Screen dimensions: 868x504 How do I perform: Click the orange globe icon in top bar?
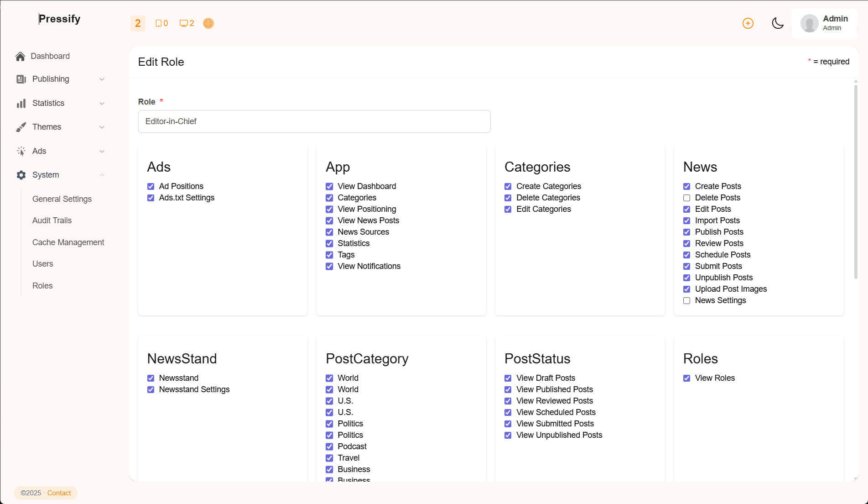(x=208, y=23)
